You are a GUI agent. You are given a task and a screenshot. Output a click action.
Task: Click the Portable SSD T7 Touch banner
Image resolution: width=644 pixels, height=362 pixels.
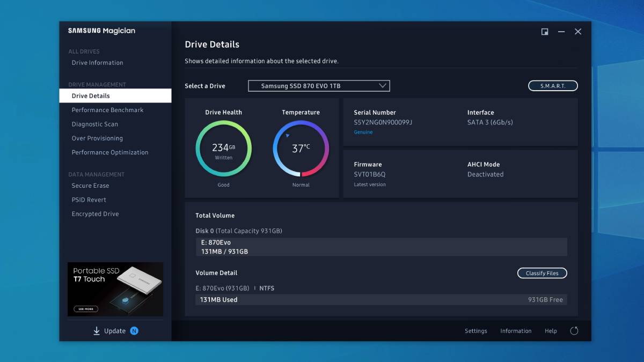click(115, 289)
